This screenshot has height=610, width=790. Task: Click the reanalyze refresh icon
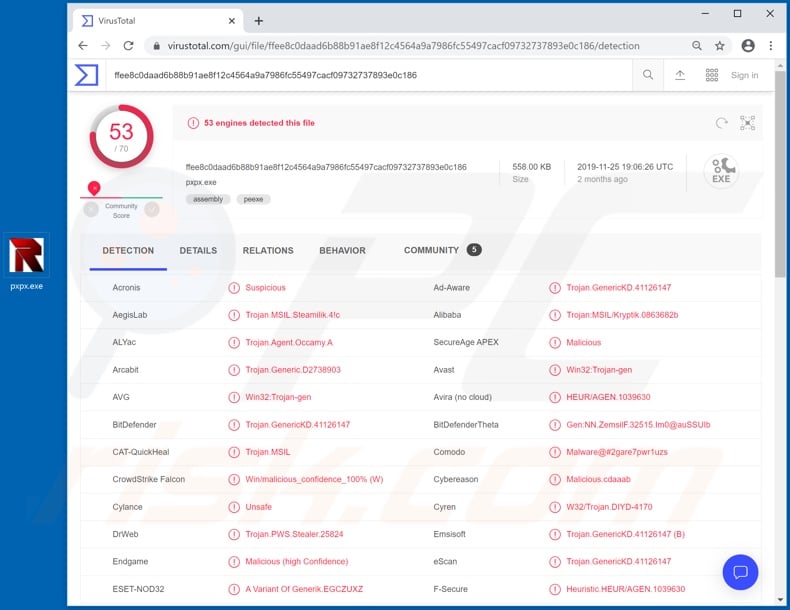721,123
